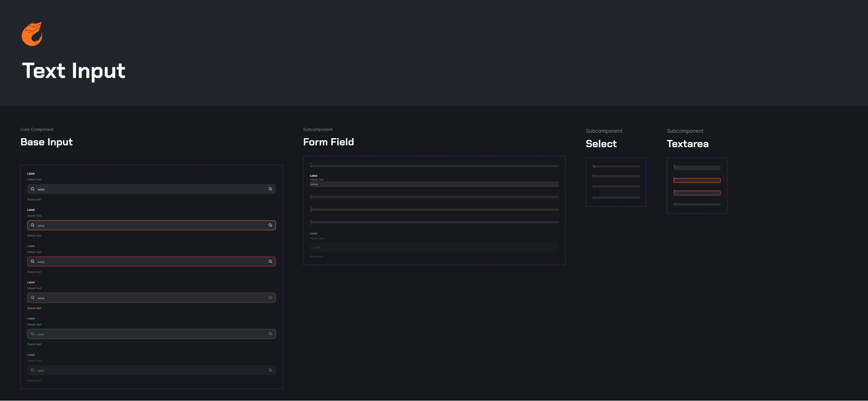Click bold white 'Label' in Form Field
The width and height of the screenshot is (868, 401).
pyautogui.click(x=314, y=176)
